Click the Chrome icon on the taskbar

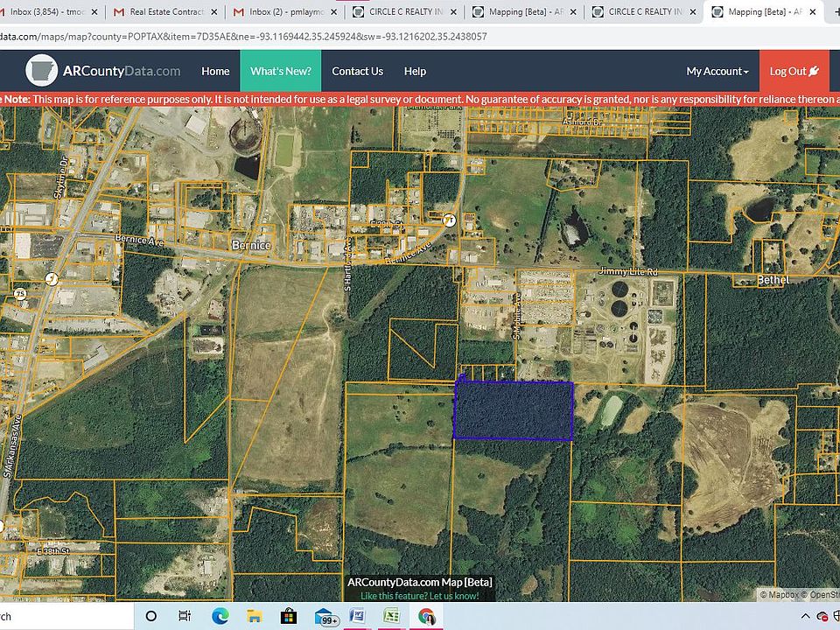(426, 616)
